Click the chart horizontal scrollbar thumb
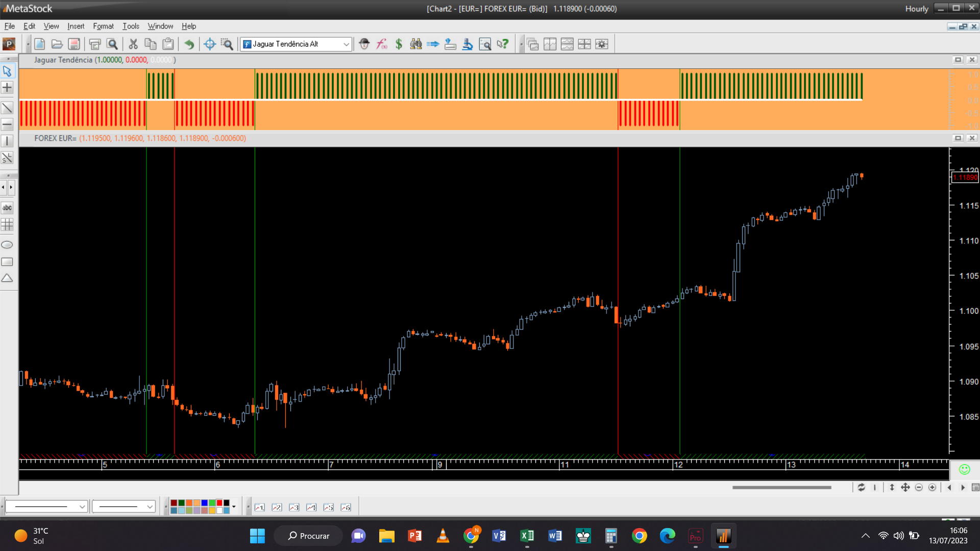Viewport: 980px width, 551px height. pyautogui.click(x=781, y=487)
